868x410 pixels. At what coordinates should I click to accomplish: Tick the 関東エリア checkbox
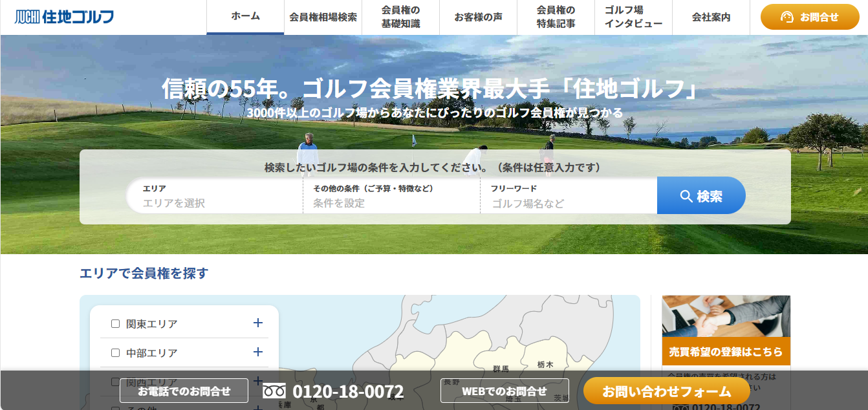click(x=116, y=323)
